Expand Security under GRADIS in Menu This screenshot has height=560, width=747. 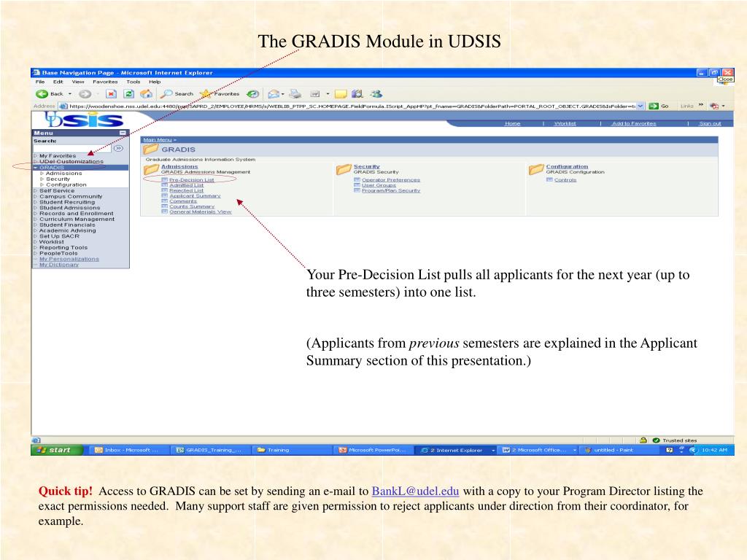42,179
